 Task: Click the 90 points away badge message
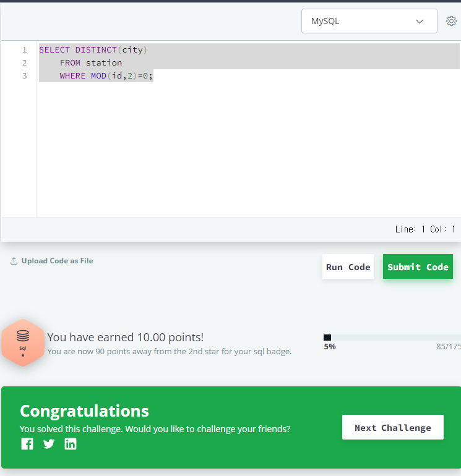click(170, 352)
